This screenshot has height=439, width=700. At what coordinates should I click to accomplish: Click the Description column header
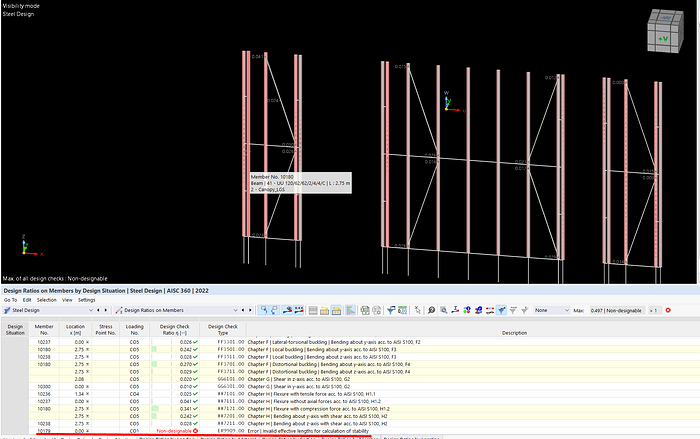click(x=514, y=333)
